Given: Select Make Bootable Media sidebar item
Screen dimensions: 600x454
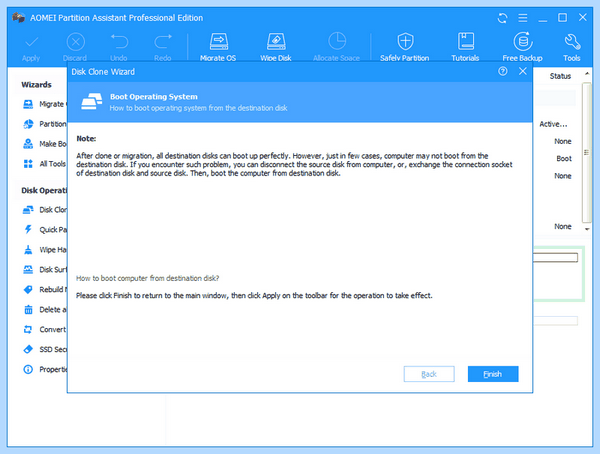Looking at the screenshot, I should tap(44, 144).
